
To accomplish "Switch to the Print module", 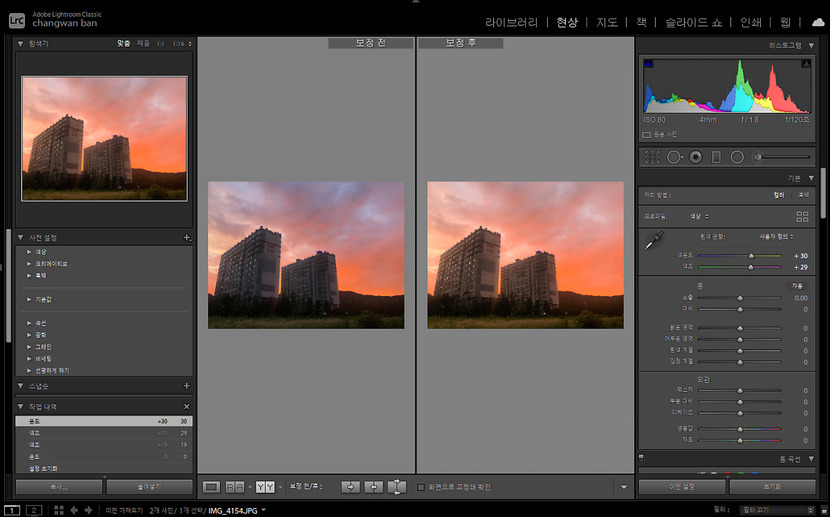I will (751, 23).
